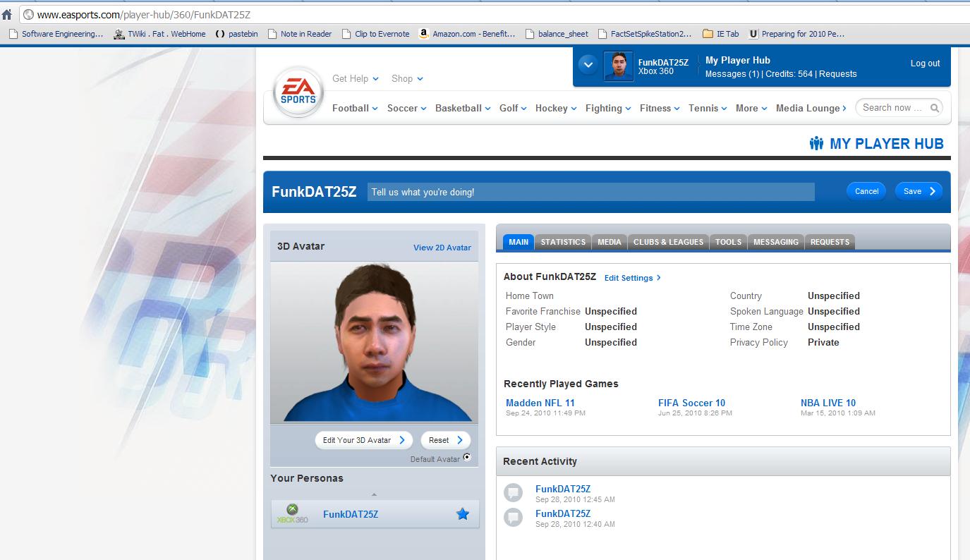
Task: Select the Default Avatar radio button
Action: [467, 458]
